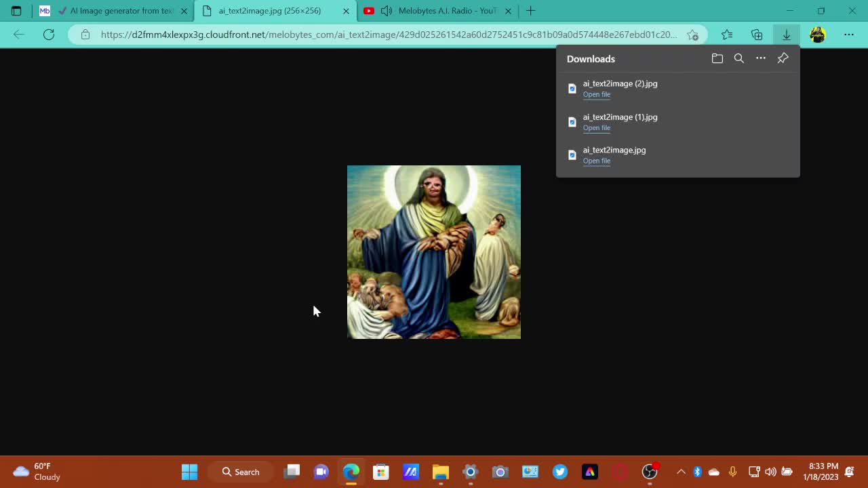
Task: Open the weather widget showing 60°F Cloudy
Action: click(38, 472)
